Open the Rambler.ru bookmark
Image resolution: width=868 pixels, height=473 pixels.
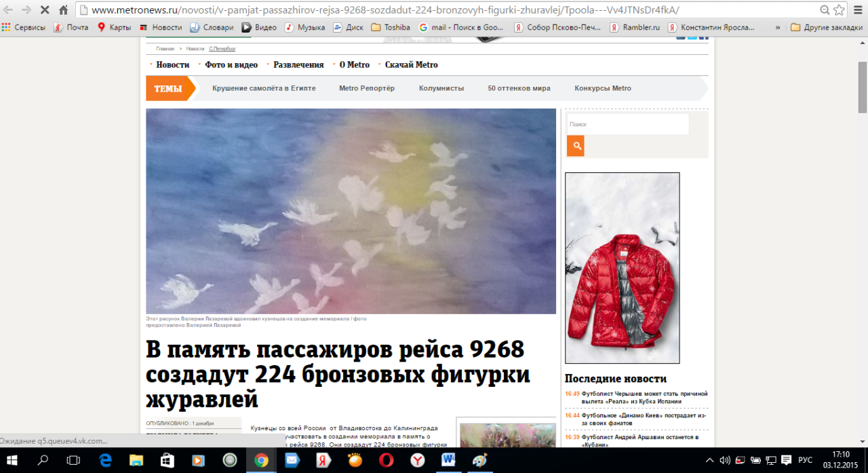pos(634,28)
